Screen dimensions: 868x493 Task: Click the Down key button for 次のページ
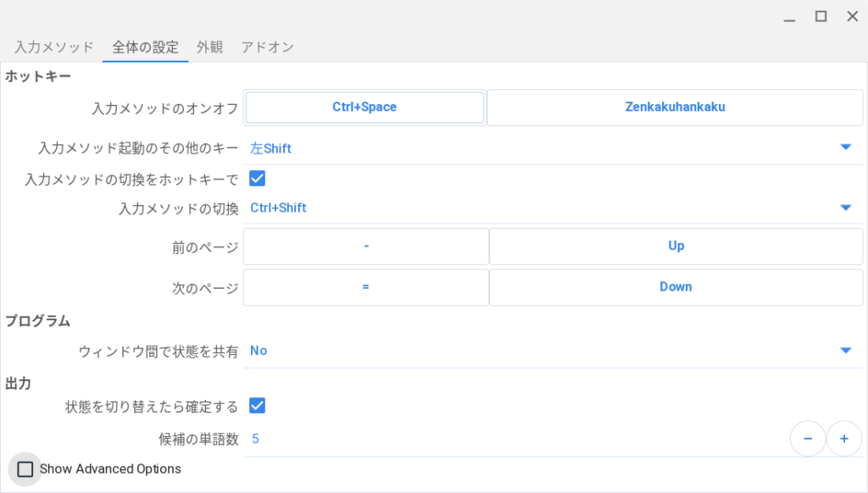pyautogui.click(x=676, y=287)
